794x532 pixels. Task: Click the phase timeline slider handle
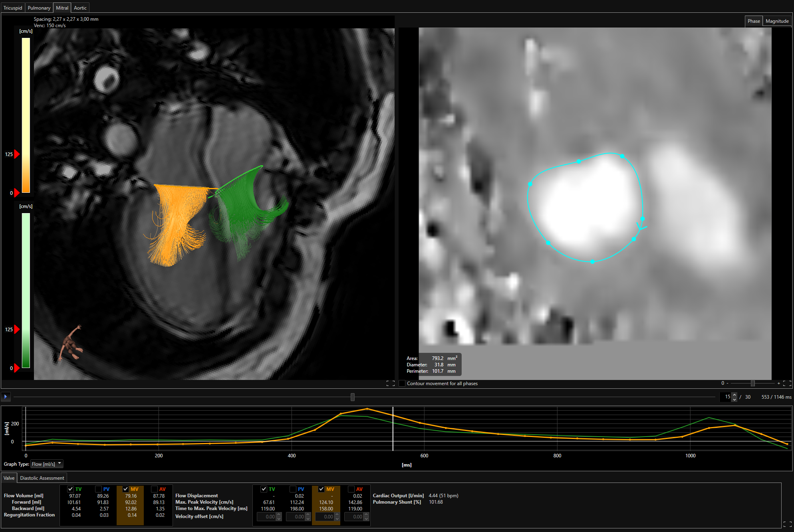(x=352, y=397)
